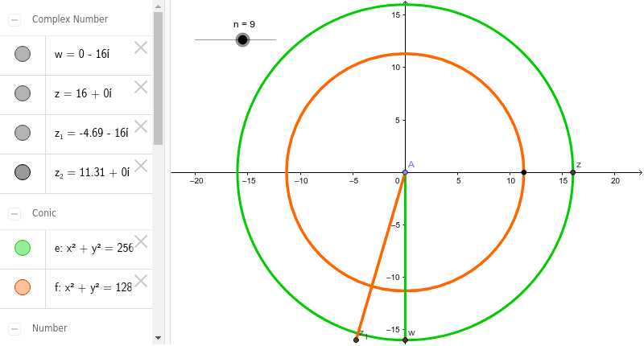Delete the z₂ = 11.31 + 0i entry
The width and height of the screenshot is (644, 346).
click(141, 166)
